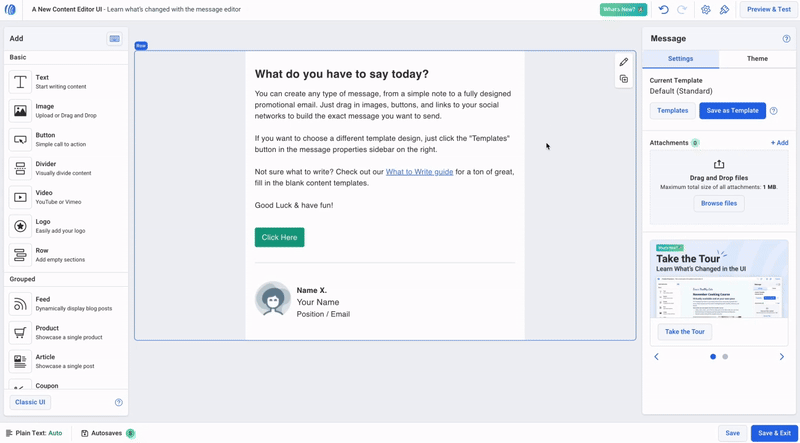Click 'Position / Email' text
800x443 pixels.
pyautogui.click(x=323, y=314)
